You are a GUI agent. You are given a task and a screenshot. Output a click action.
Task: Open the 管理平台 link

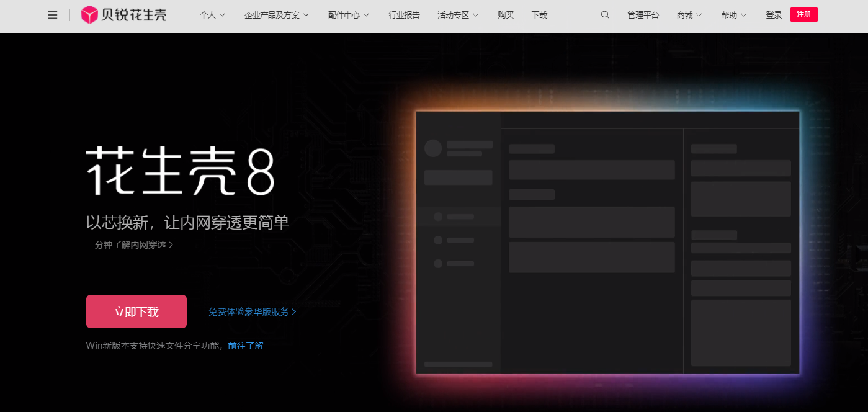pyautogui.click(x=643, y=15)
